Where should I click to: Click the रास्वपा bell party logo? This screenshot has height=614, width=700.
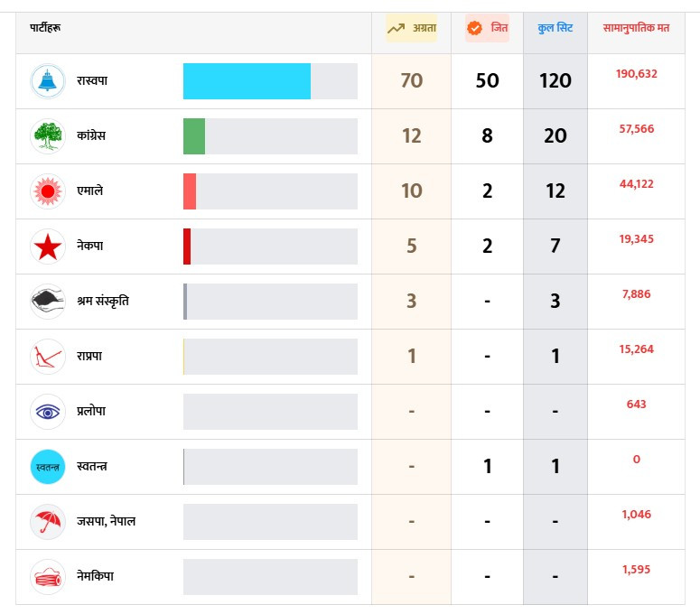click(47, 81)
